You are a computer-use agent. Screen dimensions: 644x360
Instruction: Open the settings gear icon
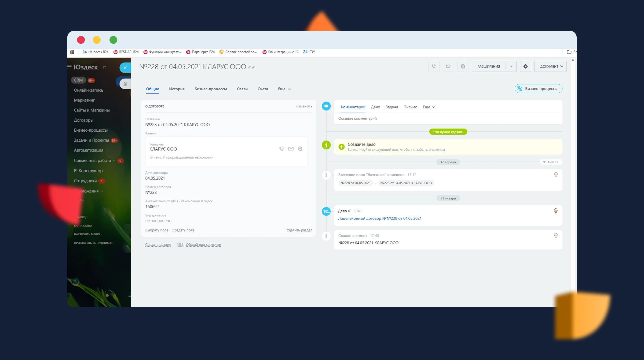525,66
